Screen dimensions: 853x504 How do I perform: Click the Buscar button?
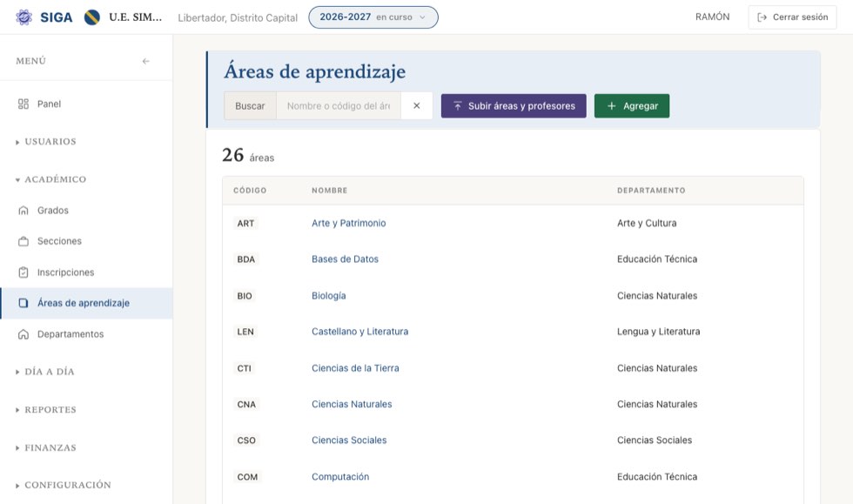tap(251, 105)
